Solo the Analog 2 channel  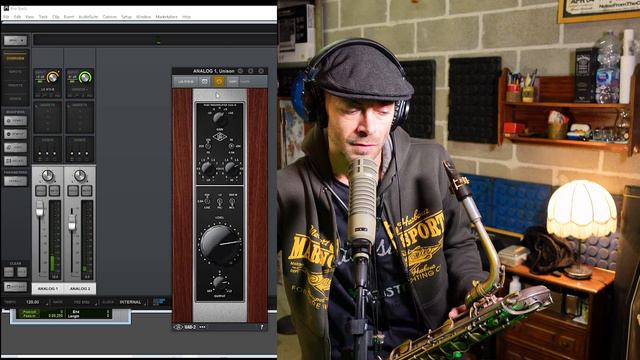point(73,191)
